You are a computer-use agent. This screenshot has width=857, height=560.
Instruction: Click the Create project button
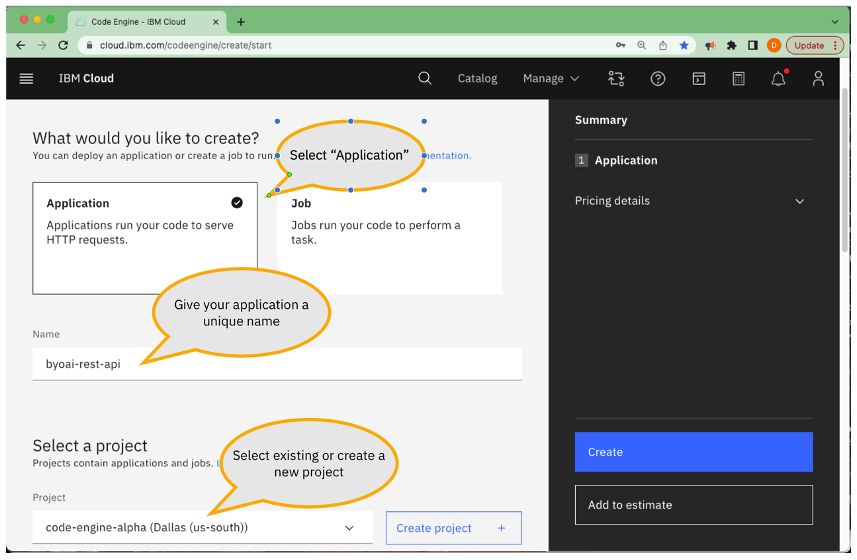click(x=454, y=528)
